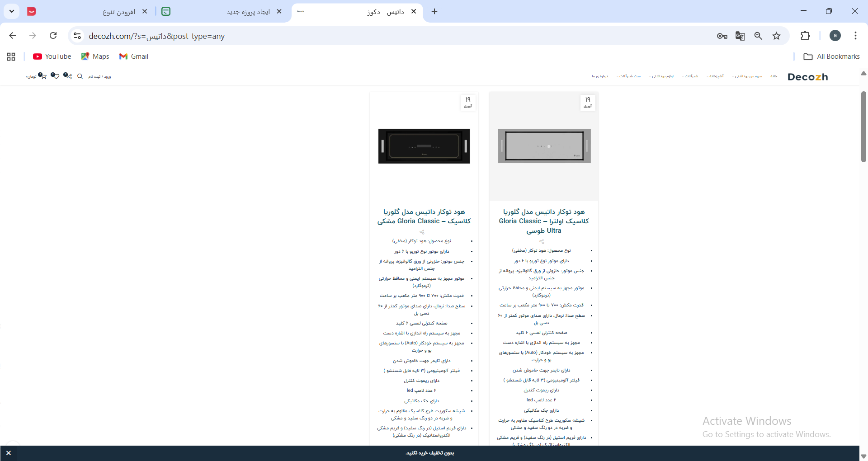Click the translate page icon

coord(740,36)
